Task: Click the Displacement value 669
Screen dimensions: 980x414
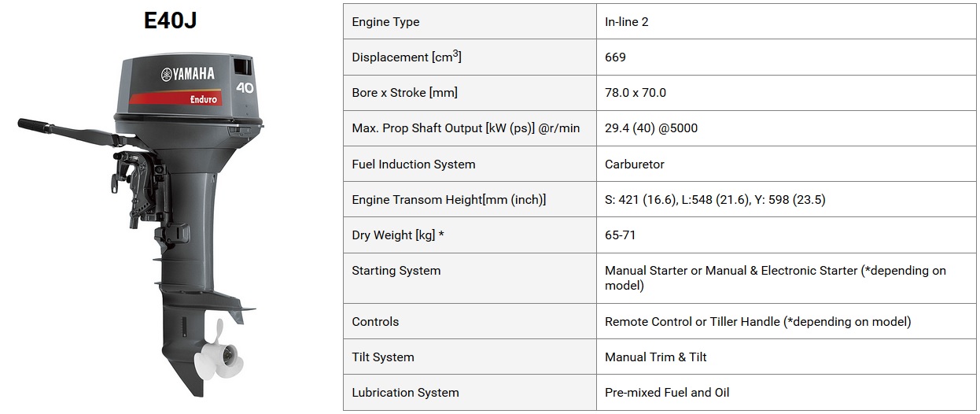Action: pyautogui.click(x=615, y=57)
